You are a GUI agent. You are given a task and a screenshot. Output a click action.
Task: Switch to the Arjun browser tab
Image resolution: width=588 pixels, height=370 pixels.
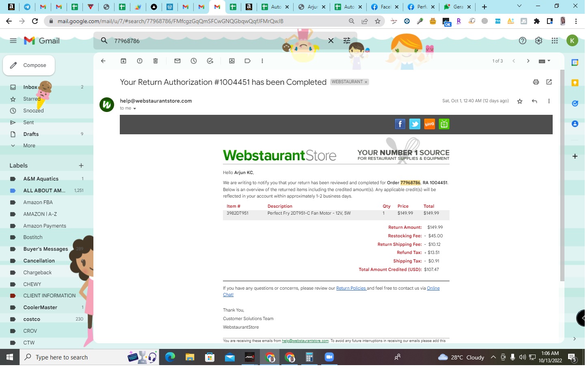tap(312, 7)
